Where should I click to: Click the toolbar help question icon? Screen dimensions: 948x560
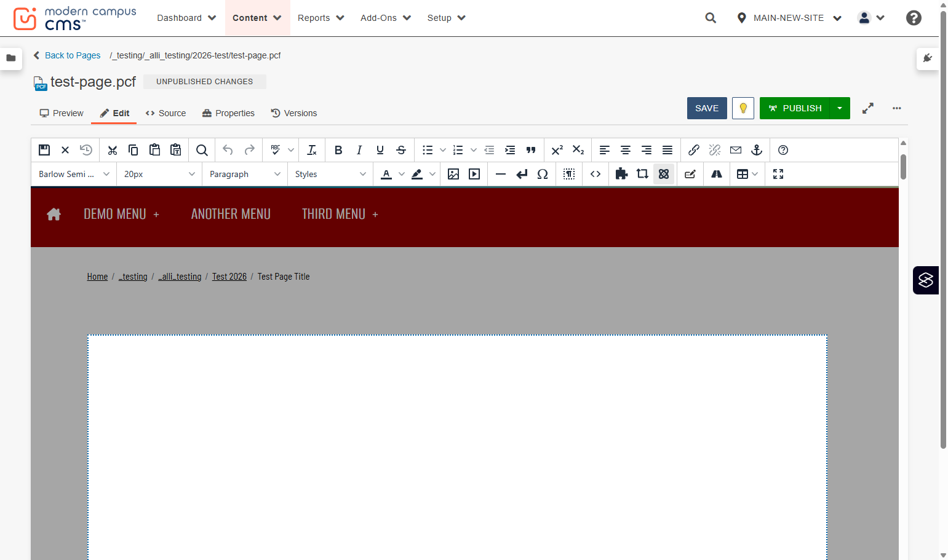tap(783, 150)
